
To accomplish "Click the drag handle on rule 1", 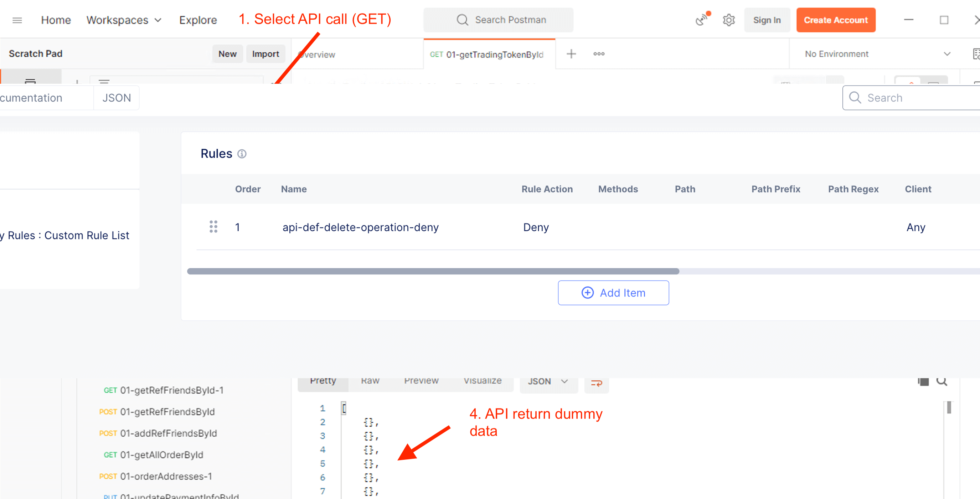I will [213, 227].
